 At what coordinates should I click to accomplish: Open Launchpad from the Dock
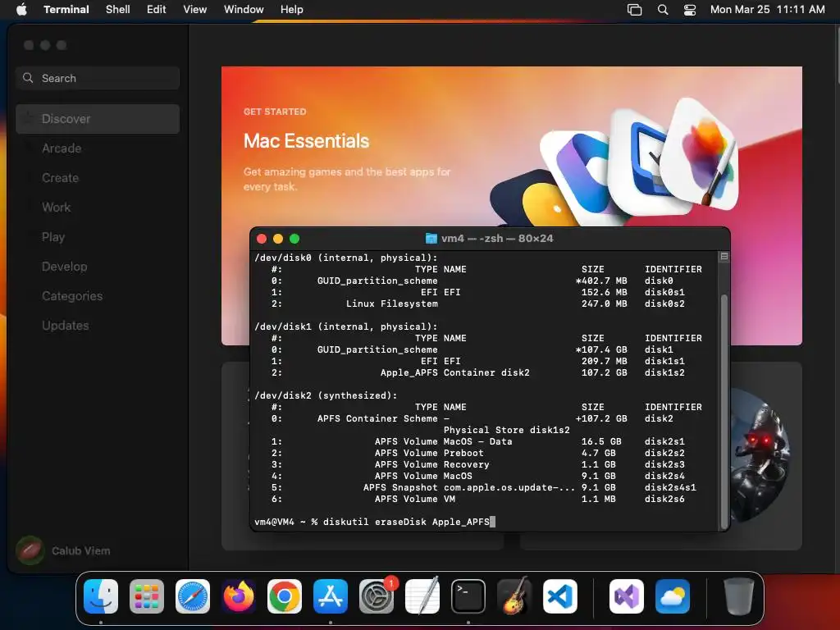click(x=147, y=596)
